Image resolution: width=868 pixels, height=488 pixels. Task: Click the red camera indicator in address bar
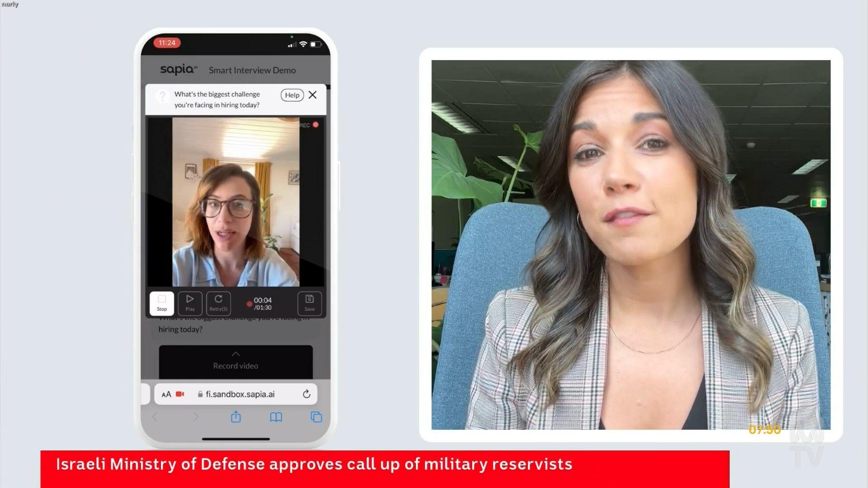click(x=180, y=394)
